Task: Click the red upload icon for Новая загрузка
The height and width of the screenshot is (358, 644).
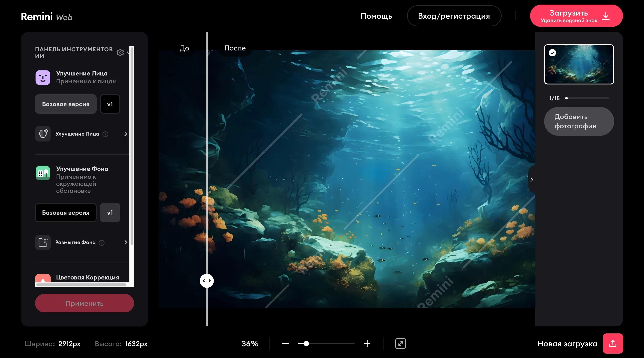Action: click(612, 344)
